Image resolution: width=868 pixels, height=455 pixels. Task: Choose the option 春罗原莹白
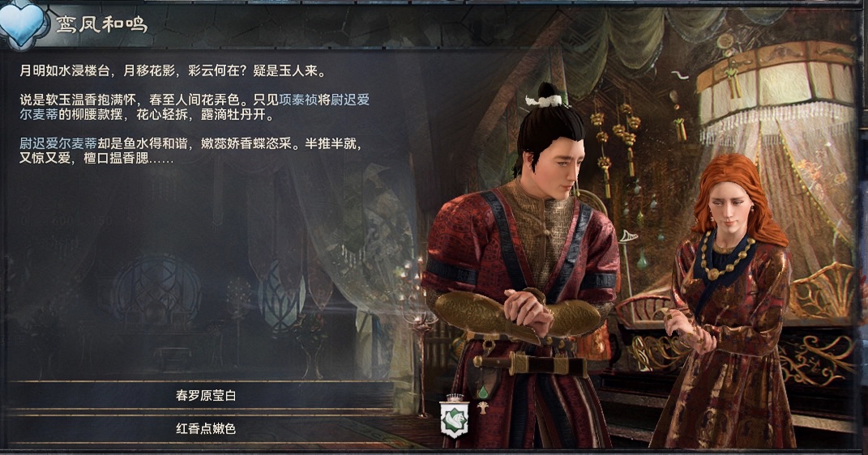[206, 396]
